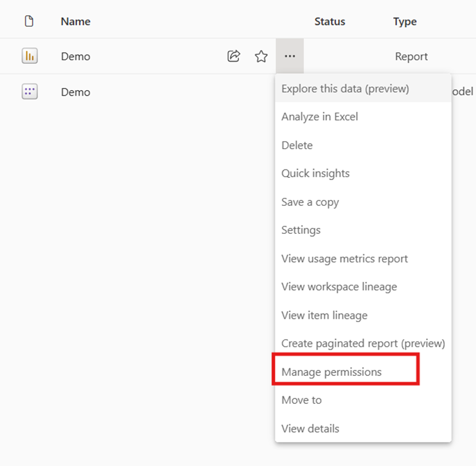Viewport: 476px width, 466px height.
Task: Favorite the Demo report with the star icon
Action: pyautogui.click(x=261, y=57)
